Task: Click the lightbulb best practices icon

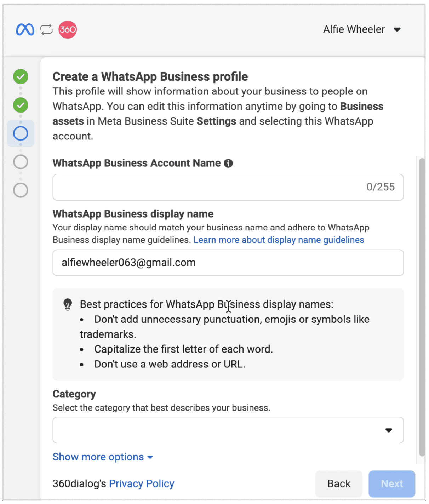Action: pyautogui.click(x=68, y=304)
